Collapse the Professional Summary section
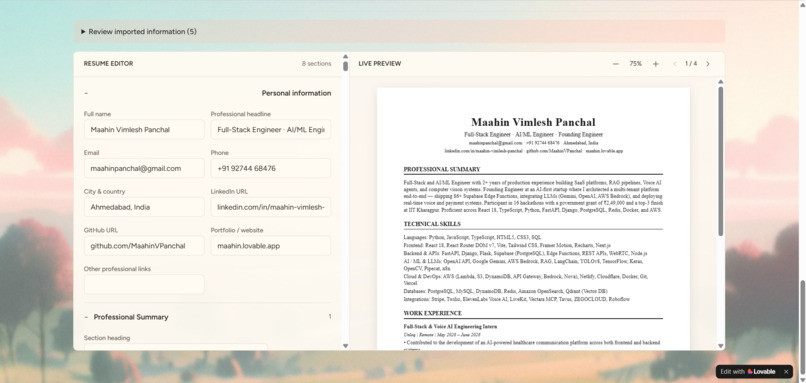 (86, 317)
